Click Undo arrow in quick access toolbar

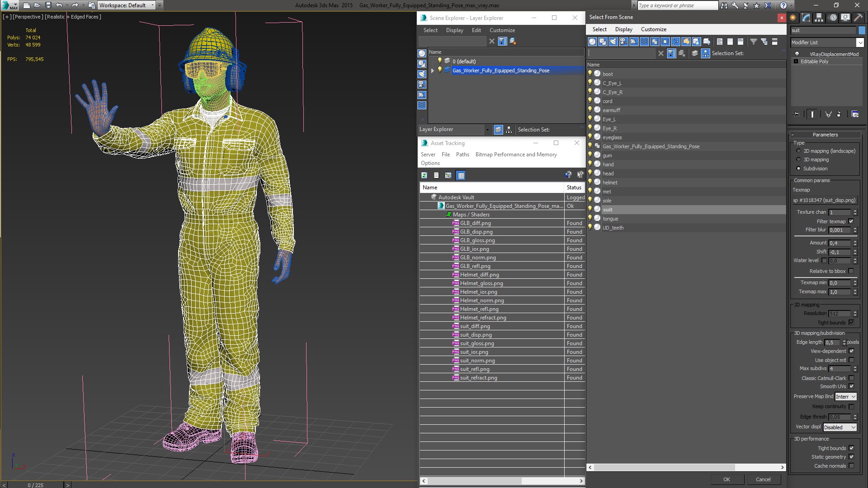tap(59, 5)
